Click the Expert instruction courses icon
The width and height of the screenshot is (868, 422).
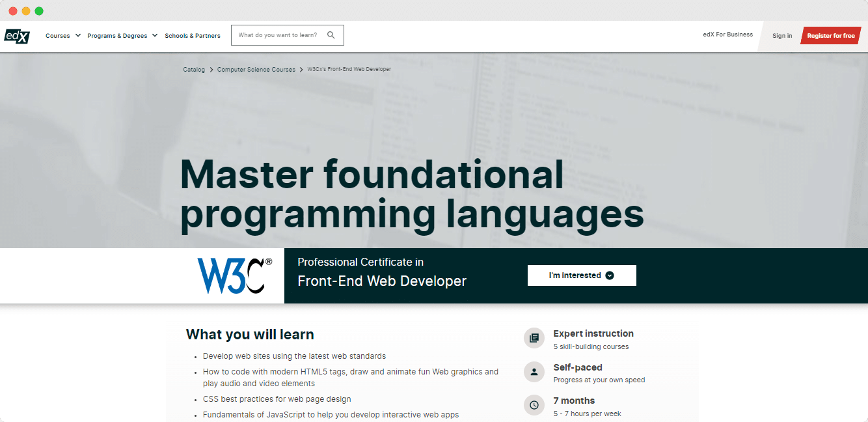[x=534, y=338]
